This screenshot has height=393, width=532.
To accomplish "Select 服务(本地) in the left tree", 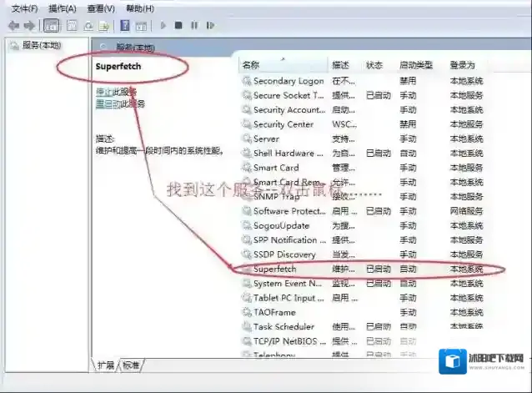I will 42,45.
